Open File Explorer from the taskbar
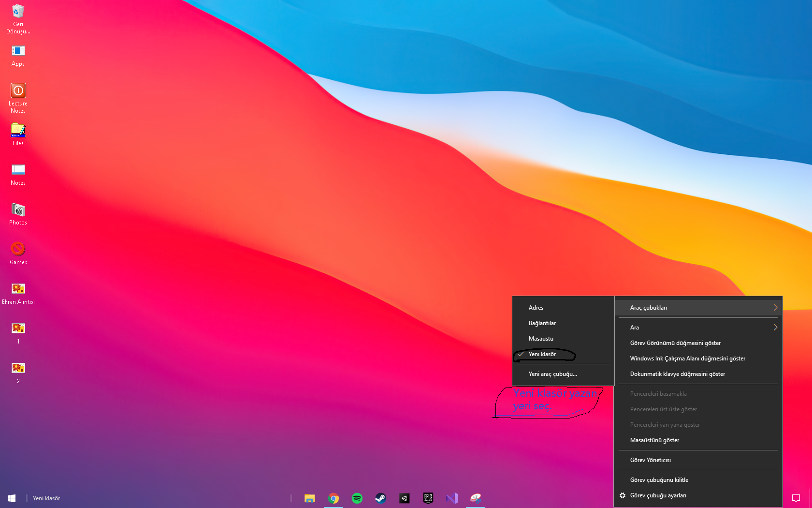Screen dimensions: 812x508 pyautogui.click(x=310, y=498)
